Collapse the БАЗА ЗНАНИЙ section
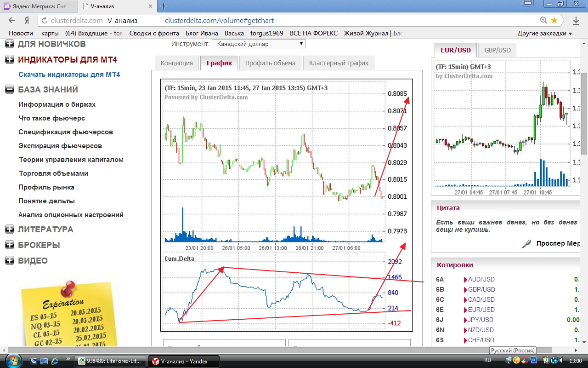Viewport: 588px width, 368px height. coord(9,90)
